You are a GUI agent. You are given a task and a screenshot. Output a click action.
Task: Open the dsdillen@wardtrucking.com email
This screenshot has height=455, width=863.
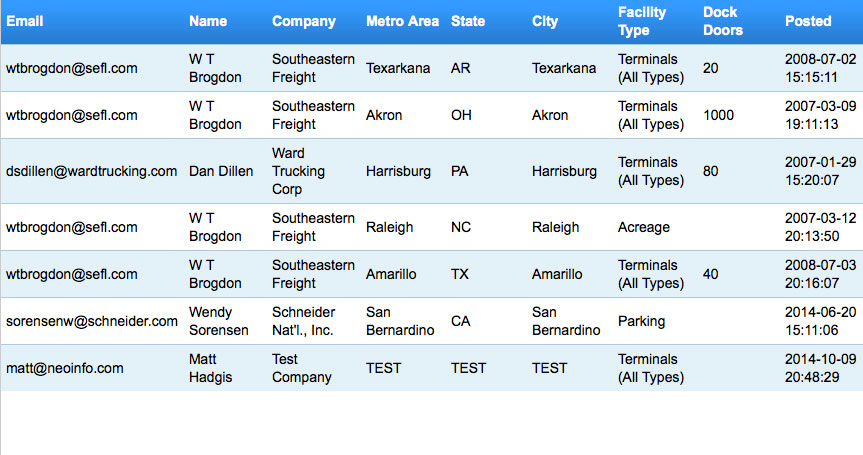tap(91, 171)
